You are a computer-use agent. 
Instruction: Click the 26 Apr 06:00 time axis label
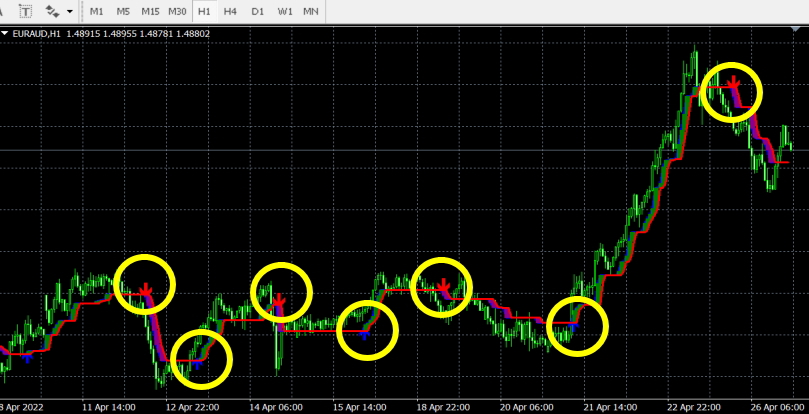click(x=777, y=408)
